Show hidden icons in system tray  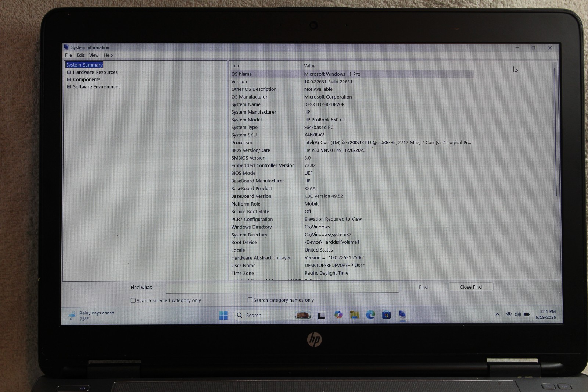(x=497, y=314)
